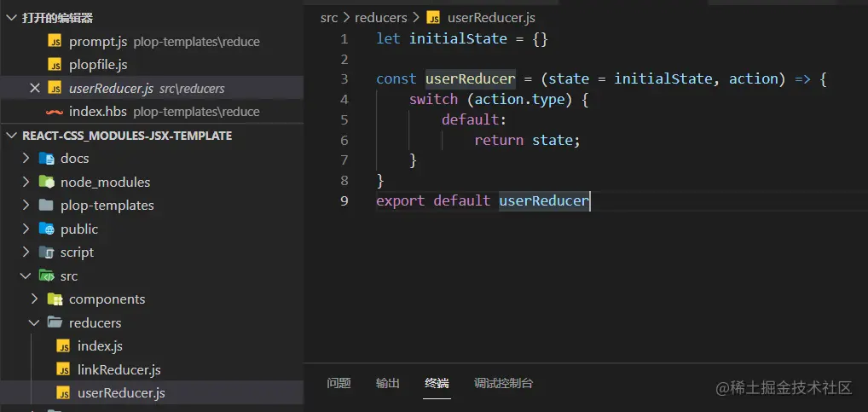Collapse the 打开的编辑器 section chevron
868x412 pixels.
(x=12, y=18)
